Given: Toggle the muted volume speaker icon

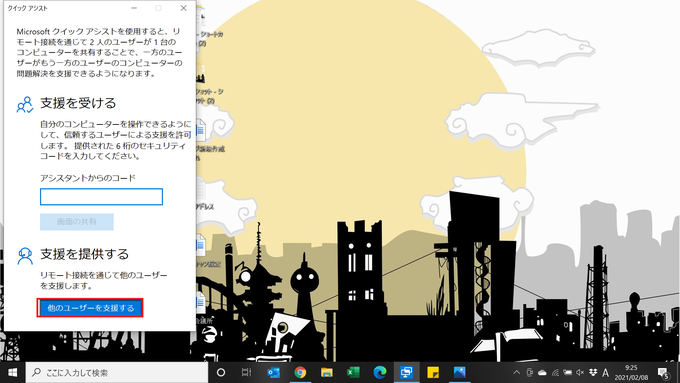Looking at the screenshot, I should point(580,372).
